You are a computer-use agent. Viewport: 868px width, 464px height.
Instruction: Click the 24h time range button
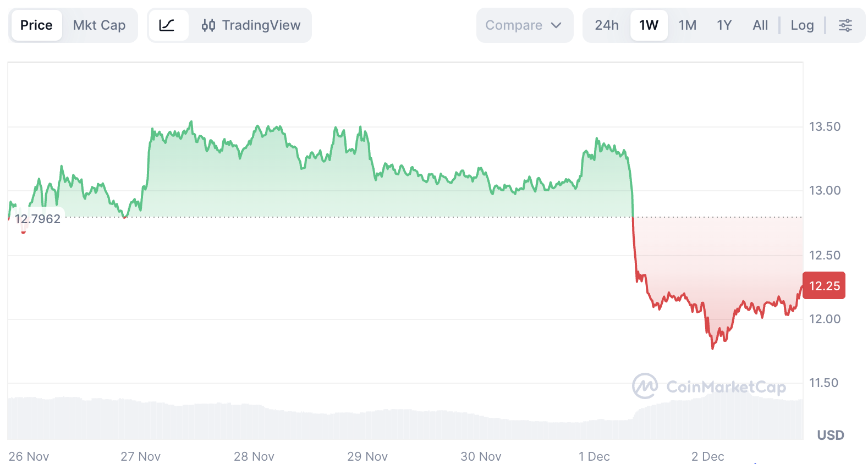[606, 25]
